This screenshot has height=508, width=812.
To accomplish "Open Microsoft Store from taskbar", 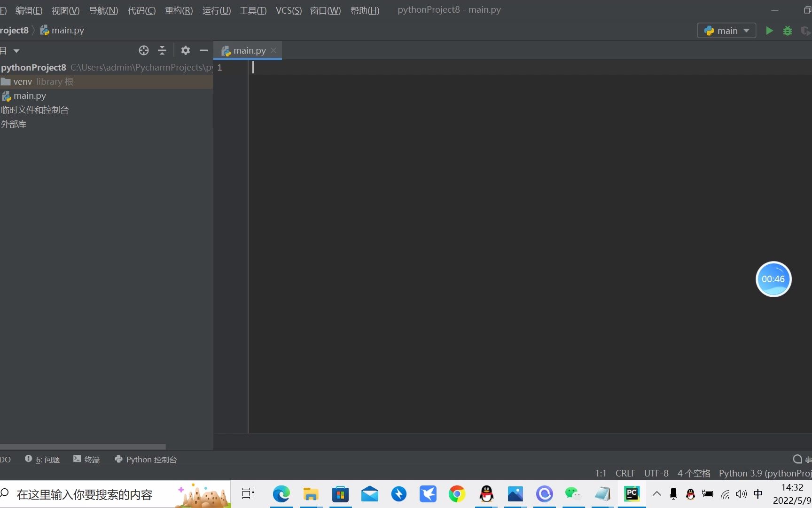I will coord(340,494).
